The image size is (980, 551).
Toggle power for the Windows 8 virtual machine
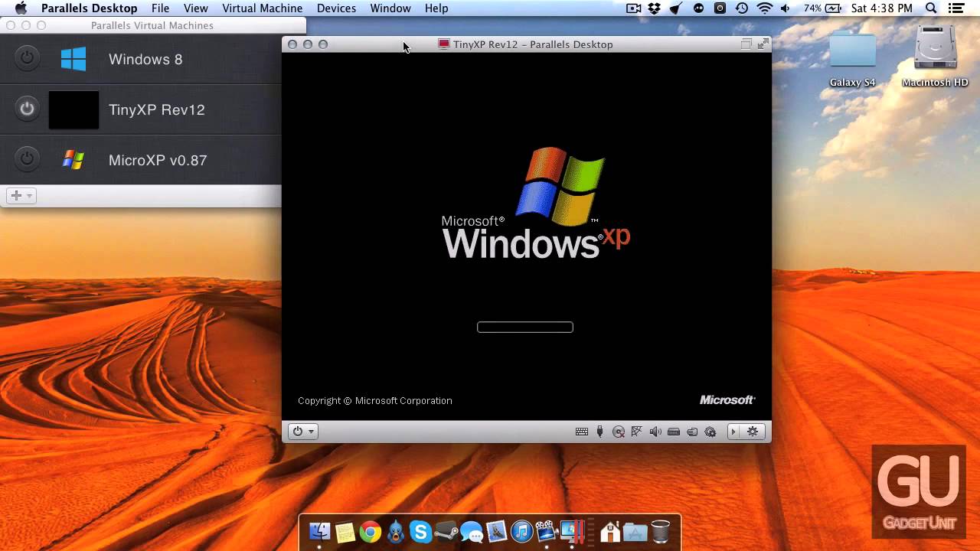pos(27,58)
